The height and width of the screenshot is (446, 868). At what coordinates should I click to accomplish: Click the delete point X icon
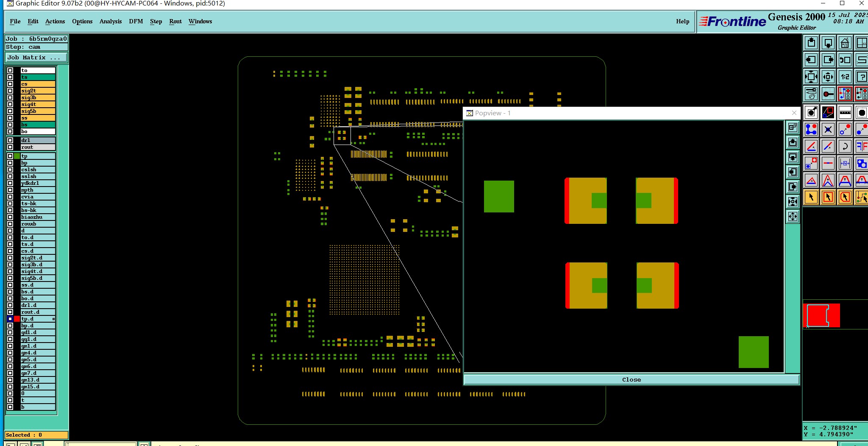click(x=828, y=129)
